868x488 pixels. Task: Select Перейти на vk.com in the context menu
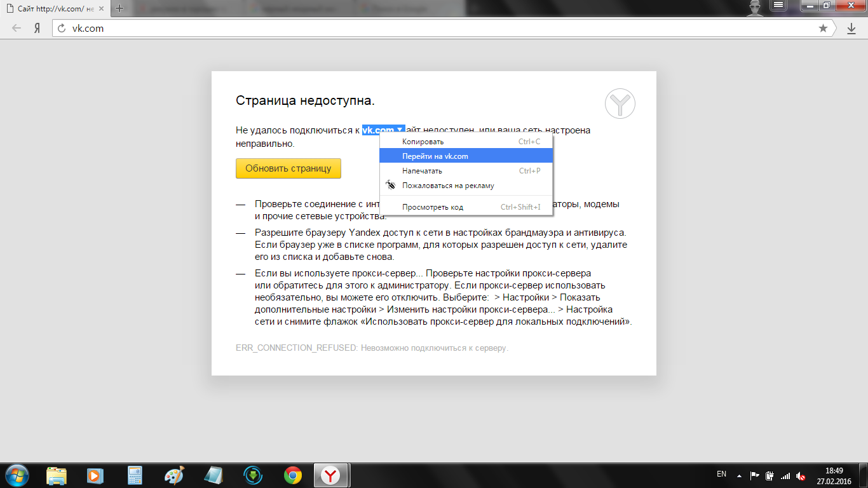pos(435,156)
